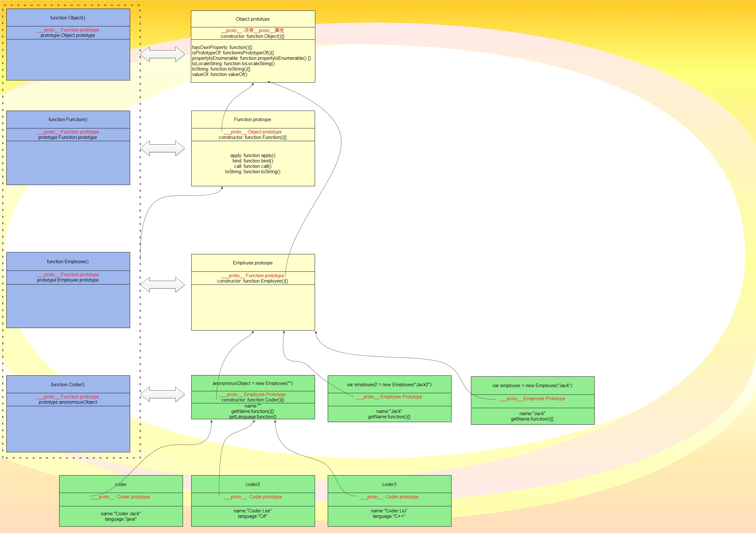The width and height of the screenshot is (756, 534).
Task: Click the function Employee() header
Action: (67, 262)
